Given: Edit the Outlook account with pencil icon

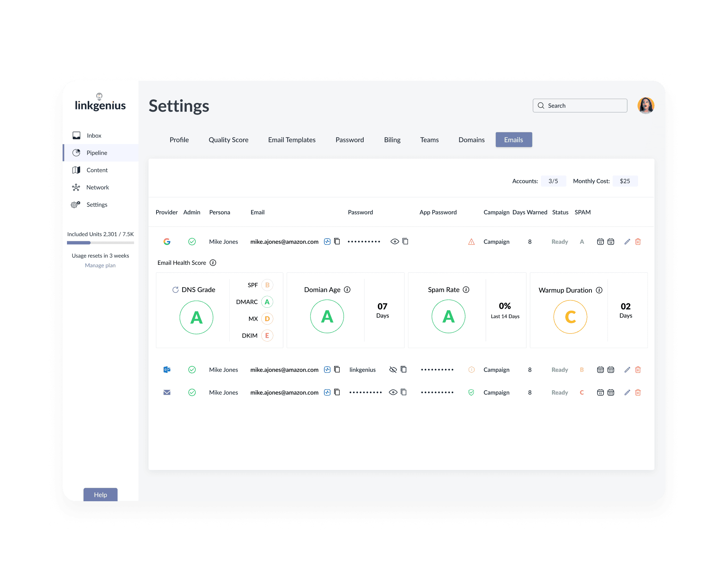Looking at the screenshot, I should (627, 370).
